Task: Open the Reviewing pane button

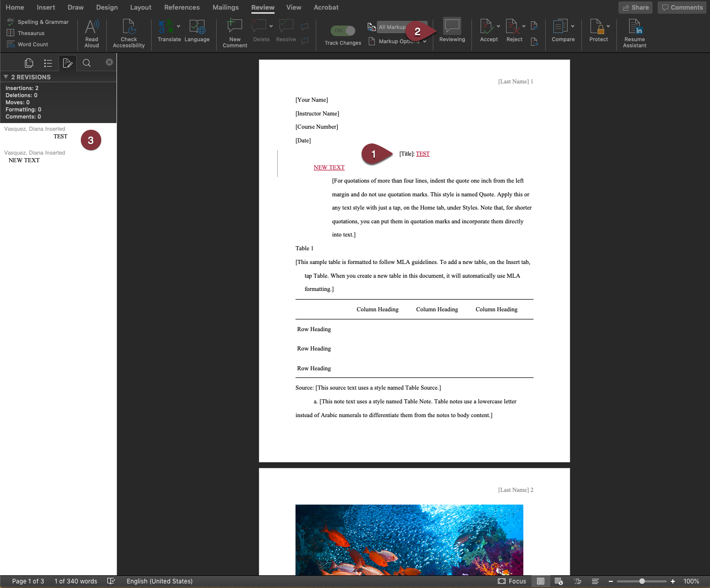Action: 452,27
